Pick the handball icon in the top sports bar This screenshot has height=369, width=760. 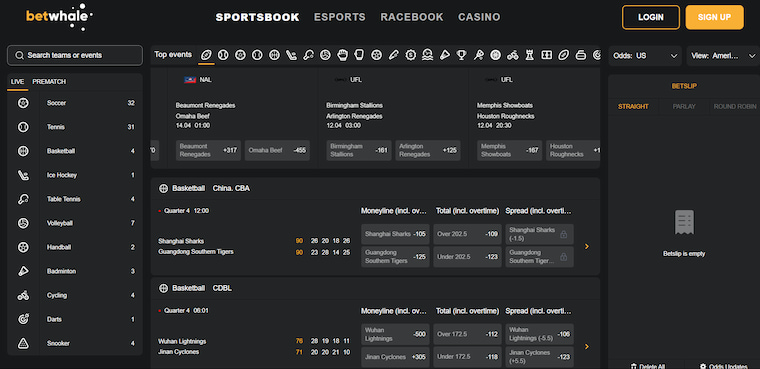(376, 55)
